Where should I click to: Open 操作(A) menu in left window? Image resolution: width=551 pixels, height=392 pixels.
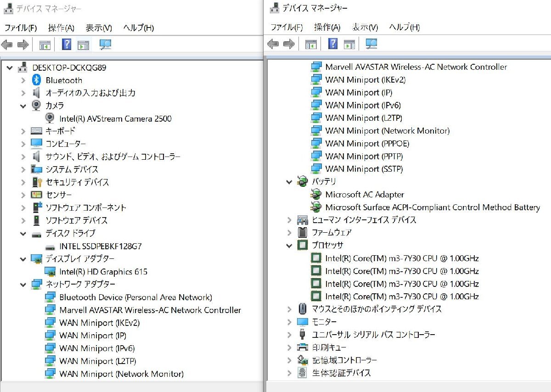tap(61, 28)
